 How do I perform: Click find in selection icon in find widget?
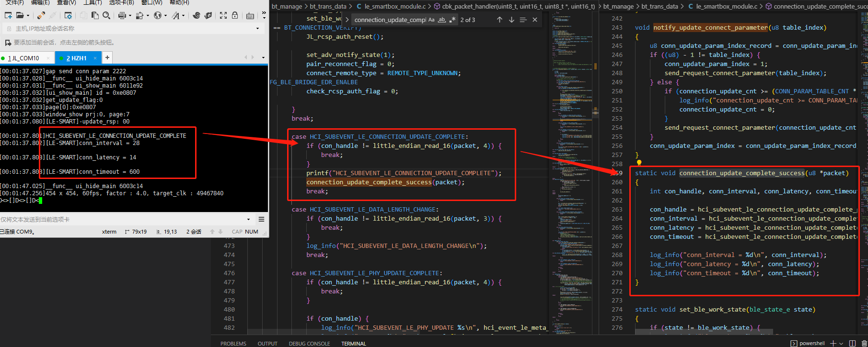(523, 20)
